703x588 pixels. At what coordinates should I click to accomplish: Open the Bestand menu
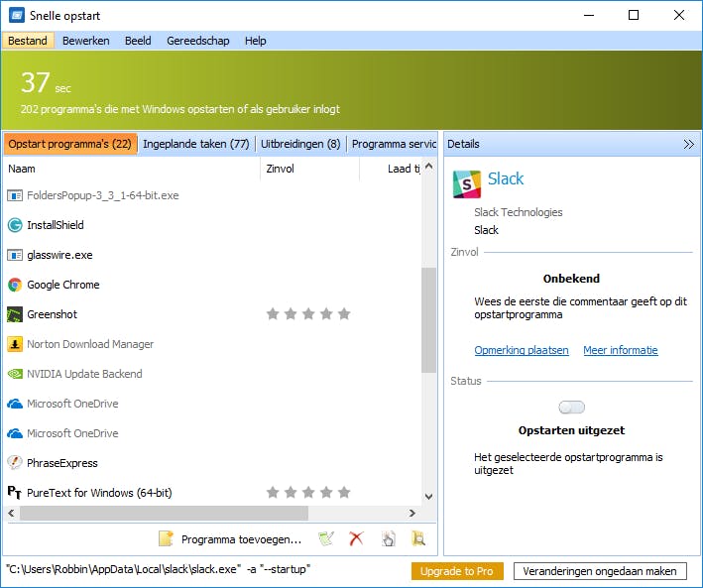pyautogui.click(x=28, y=41)
